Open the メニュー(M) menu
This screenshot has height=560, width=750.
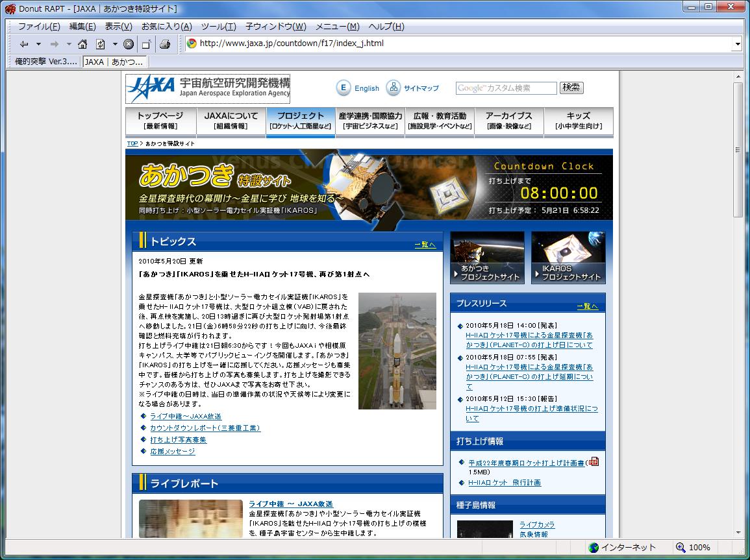click(337, 26)
